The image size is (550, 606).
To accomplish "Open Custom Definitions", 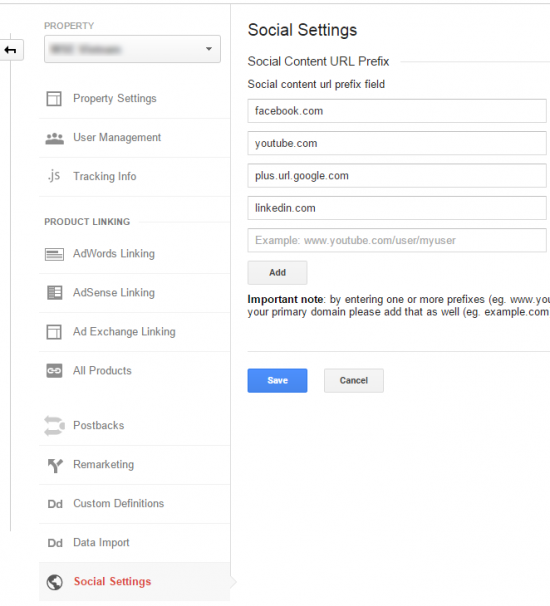I will click(x=119, y=504).
